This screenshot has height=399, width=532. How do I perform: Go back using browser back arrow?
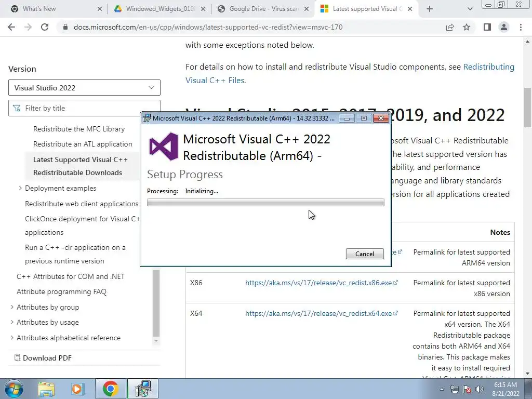(x=11, y=27)
